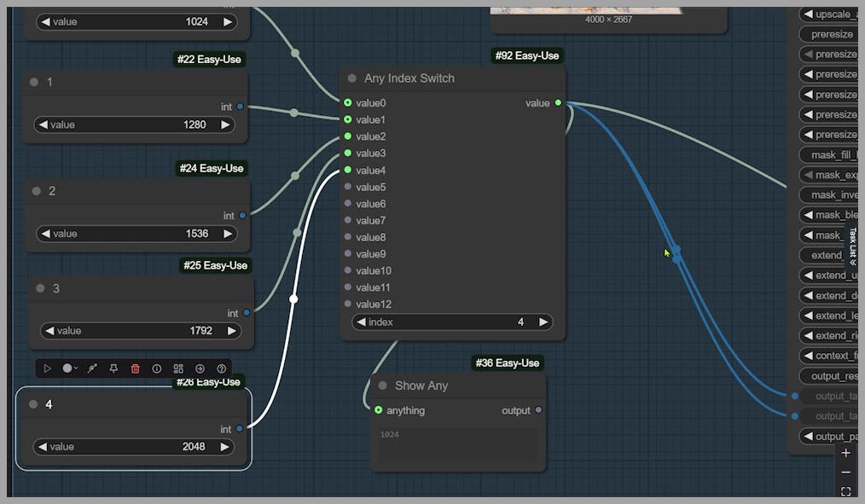Click the bypass node icon in toolbar
The width and height of the screenshot is (865, 504).
[x=92, y=368]
